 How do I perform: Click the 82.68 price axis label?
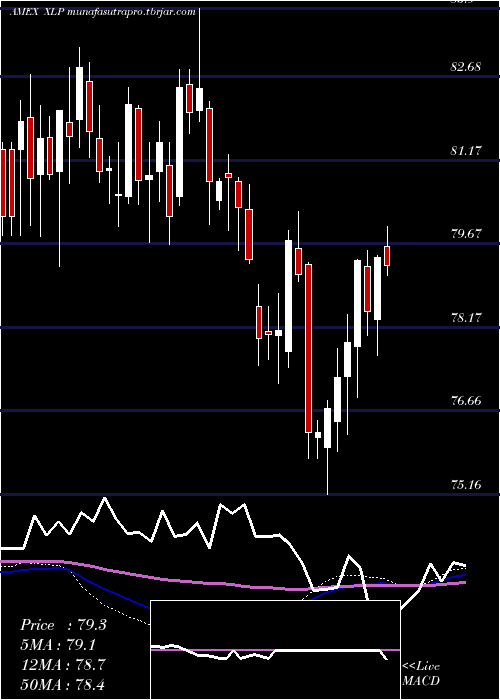(x=467, y=67)
